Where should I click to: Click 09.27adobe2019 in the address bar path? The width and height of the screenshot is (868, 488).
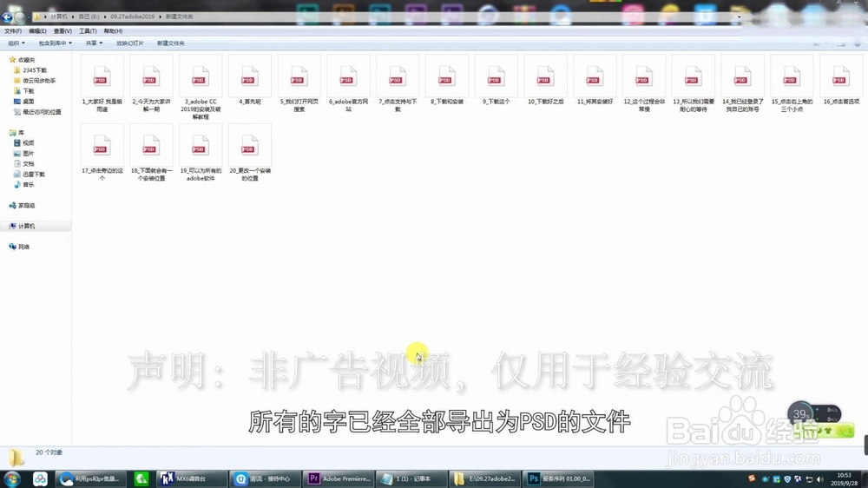[x=132, y=16]
